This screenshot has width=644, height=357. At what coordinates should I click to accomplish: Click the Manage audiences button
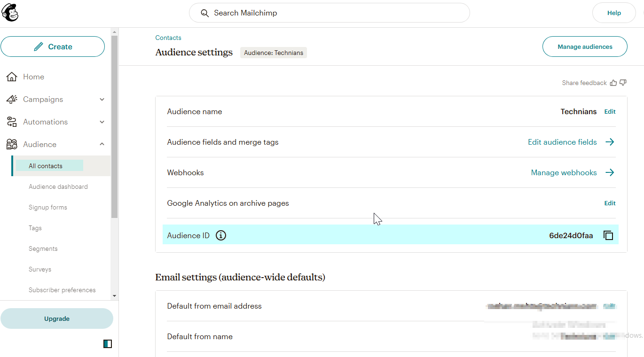(585, 47)
